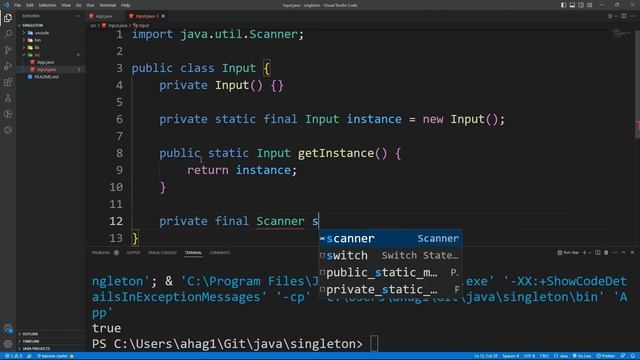Switch to the DEBUG CONSOLE panel tab
640x360 pixels.
pos(162,253)
